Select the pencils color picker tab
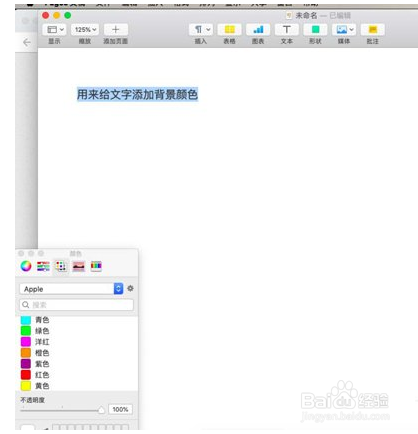 coord(96,266)
